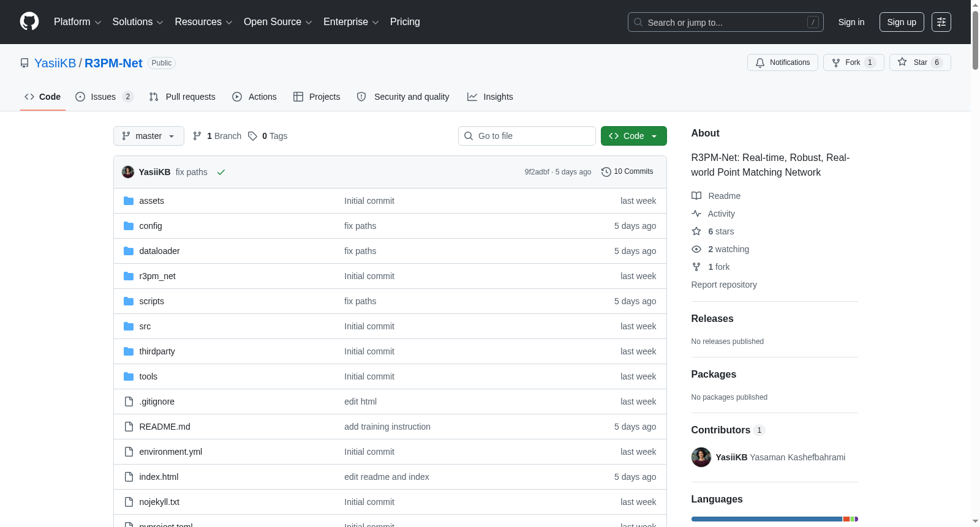Open the Contributors heading link
980x527 pixels.
pos(728,430)
